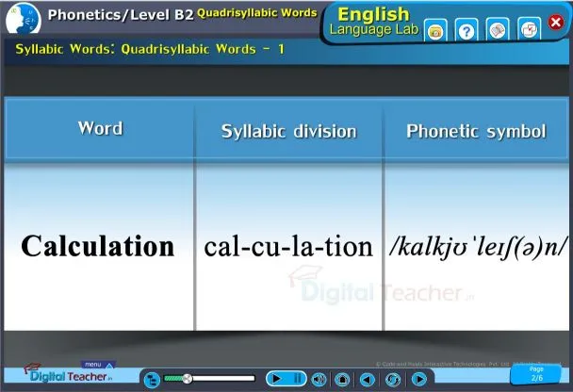Open the book and pencil notes icon
The image size is (573, 392).
(498, 30)
